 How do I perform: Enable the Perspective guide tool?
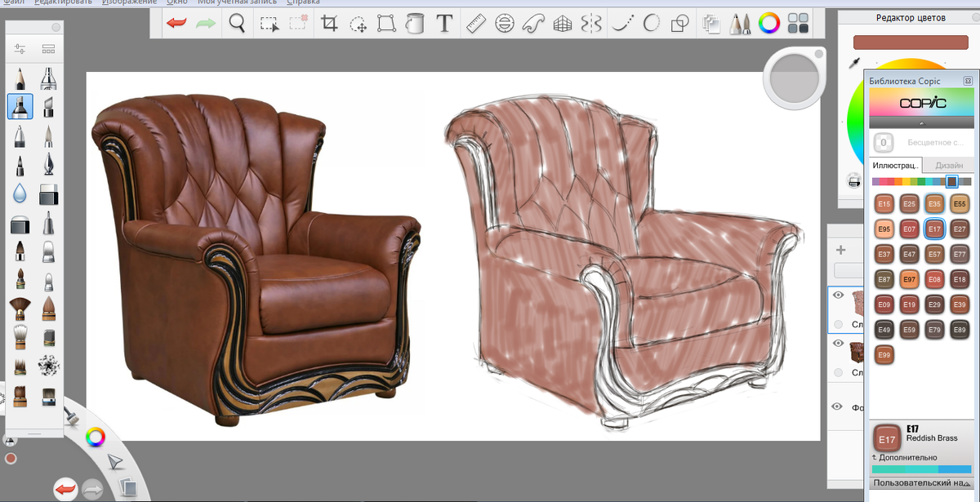[562, 24]
